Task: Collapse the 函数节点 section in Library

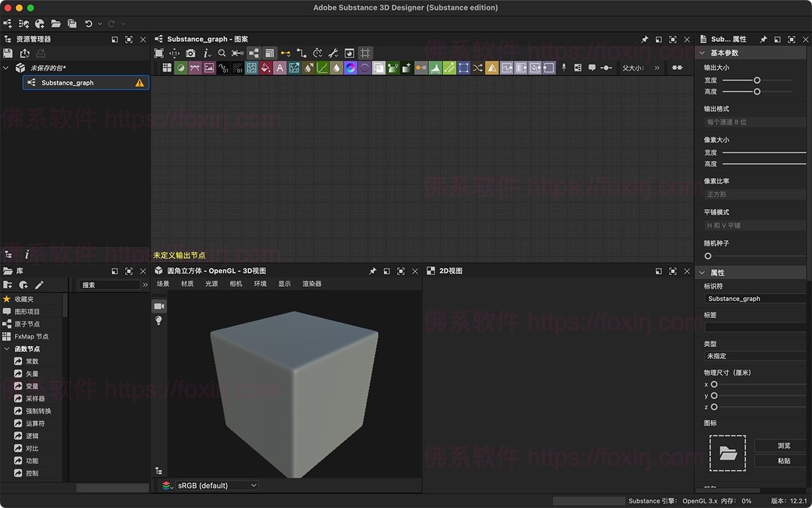Action: point(7,348)
